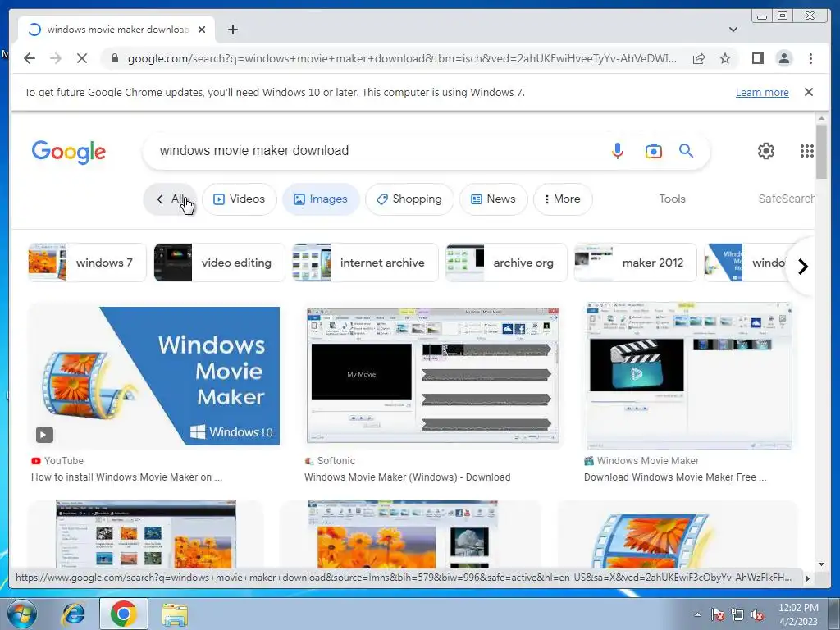Open the film strip logo thumbnail
The height and width of the screenshot is (630, 840).
click(654, 540)
